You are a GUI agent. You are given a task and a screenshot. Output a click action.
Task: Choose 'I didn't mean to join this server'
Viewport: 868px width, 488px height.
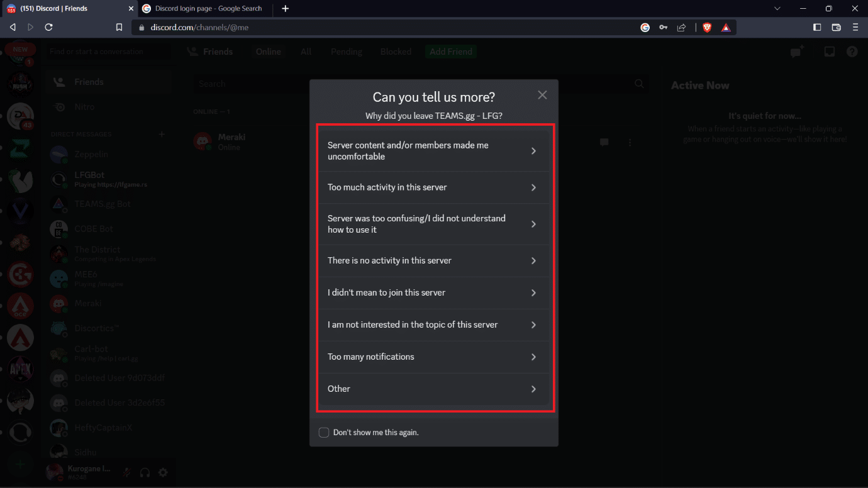[433, 292]
